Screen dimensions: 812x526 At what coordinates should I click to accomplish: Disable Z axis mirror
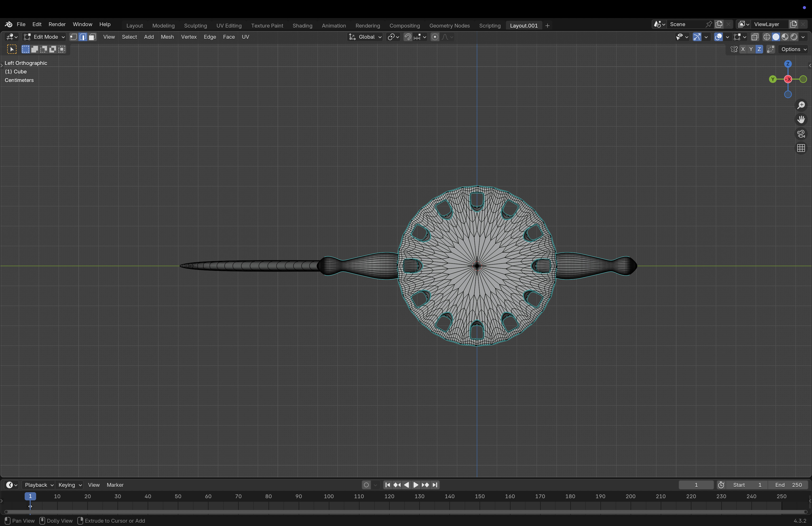759,49
